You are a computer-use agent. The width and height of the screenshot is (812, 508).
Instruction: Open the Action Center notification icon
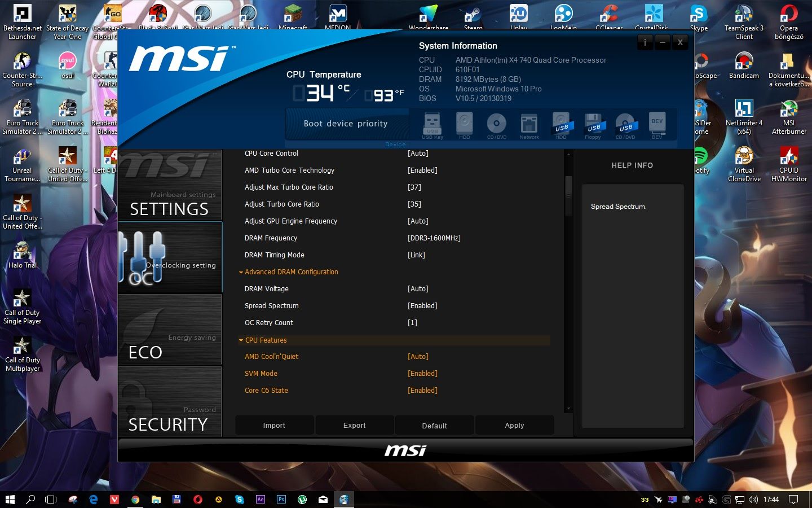793,499
